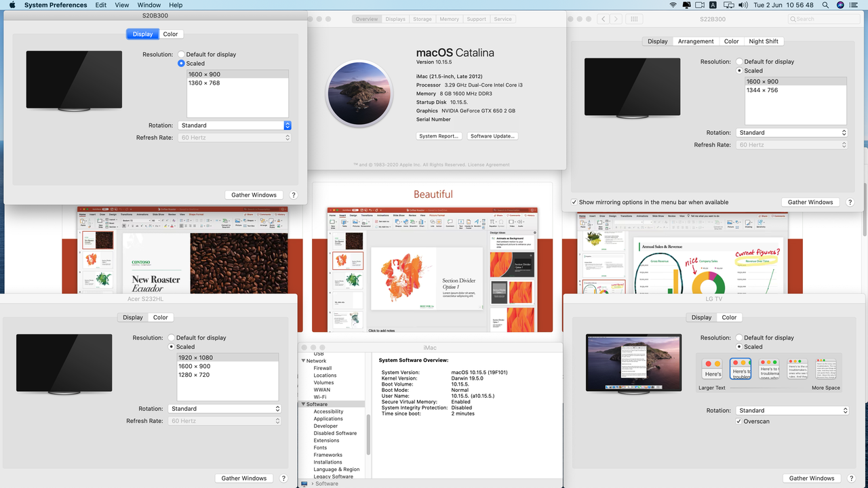The width and height of the screenshot is (868, 488).
Task: Select Default for display in S20B300 window
Action: click(x=181, y=54)
